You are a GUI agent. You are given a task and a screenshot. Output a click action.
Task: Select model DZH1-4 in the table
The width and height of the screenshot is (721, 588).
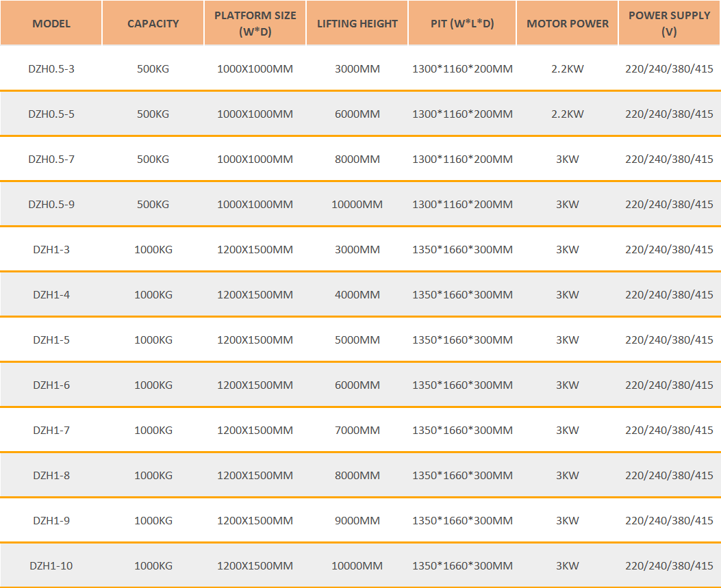[x=51, y=294]
